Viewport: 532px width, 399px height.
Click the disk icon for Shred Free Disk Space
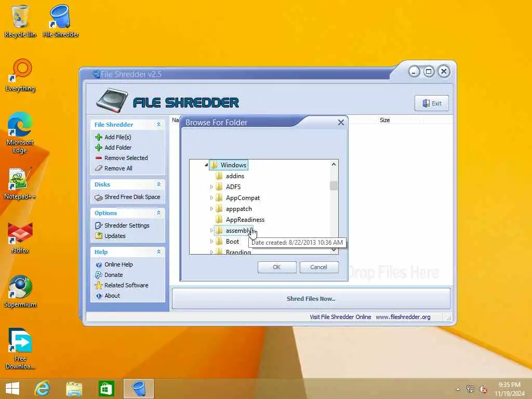[98, 197]
